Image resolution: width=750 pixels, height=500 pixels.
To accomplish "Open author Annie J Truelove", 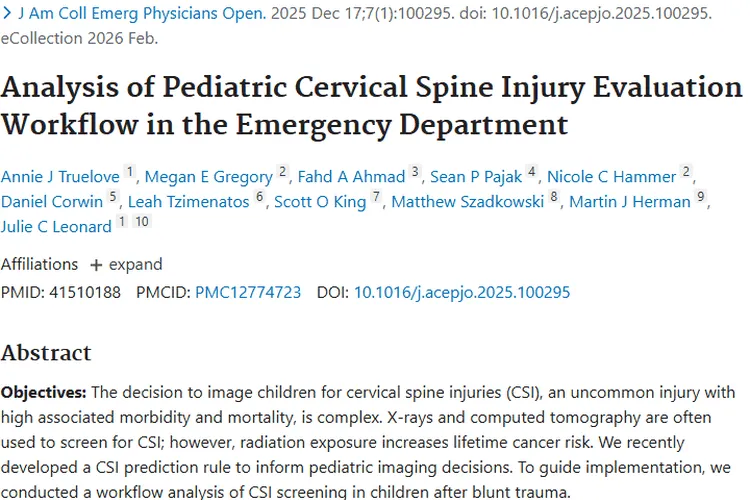I will click(59, 177).
